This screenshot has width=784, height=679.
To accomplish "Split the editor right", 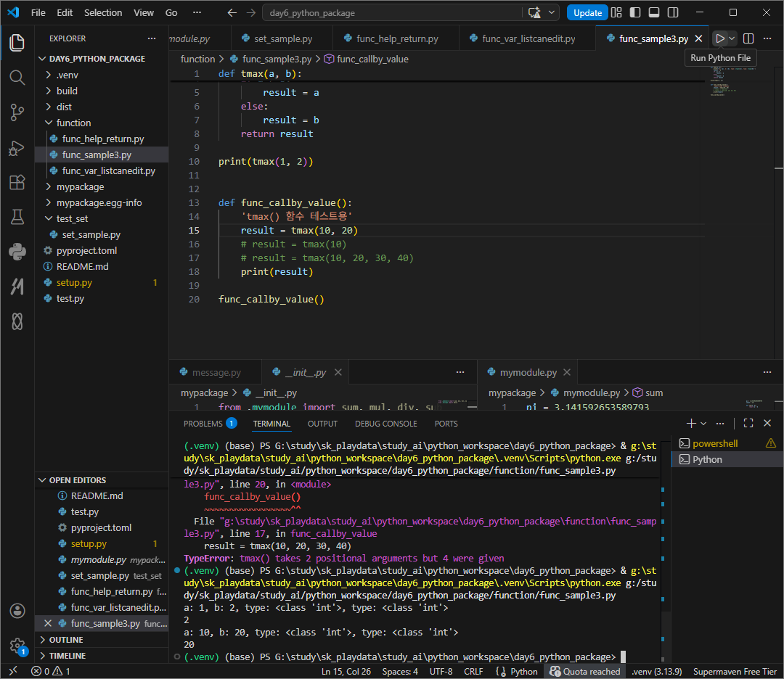I will pos(748,38).
